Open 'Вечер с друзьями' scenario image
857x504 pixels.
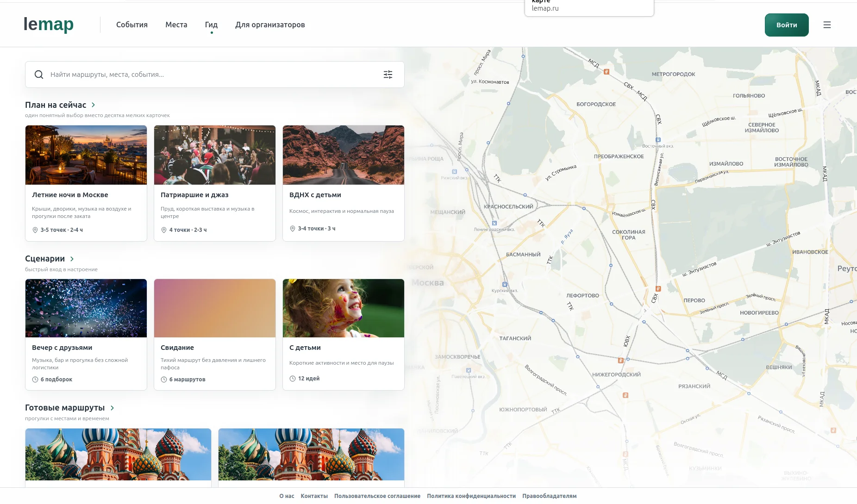tap(86, 308)
